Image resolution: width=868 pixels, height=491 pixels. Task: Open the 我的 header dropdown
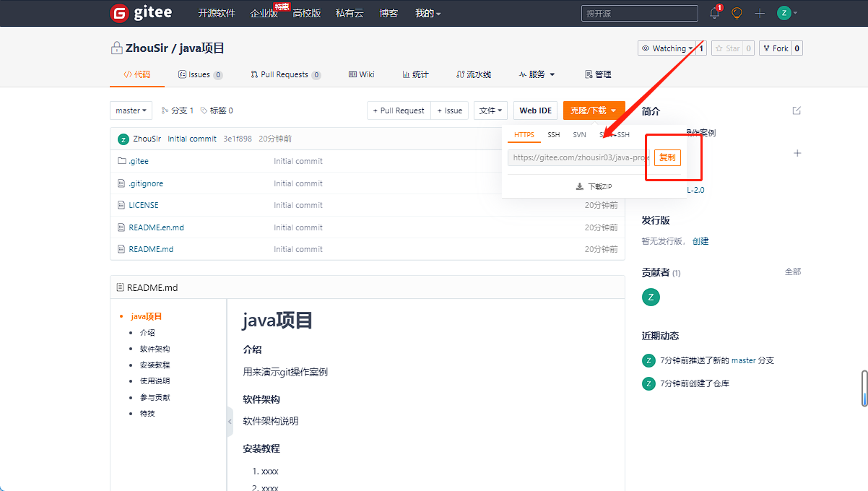pos(428,13)
